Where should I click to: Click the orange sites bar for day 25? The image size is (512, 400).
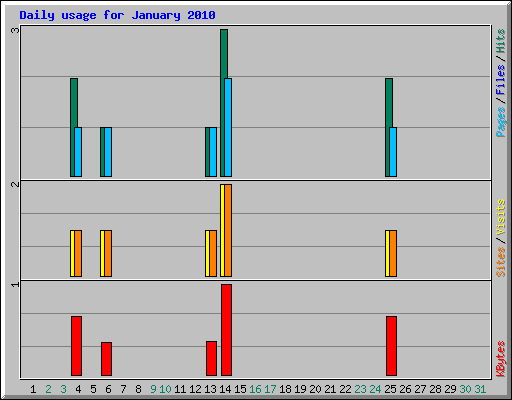[393, 253]
